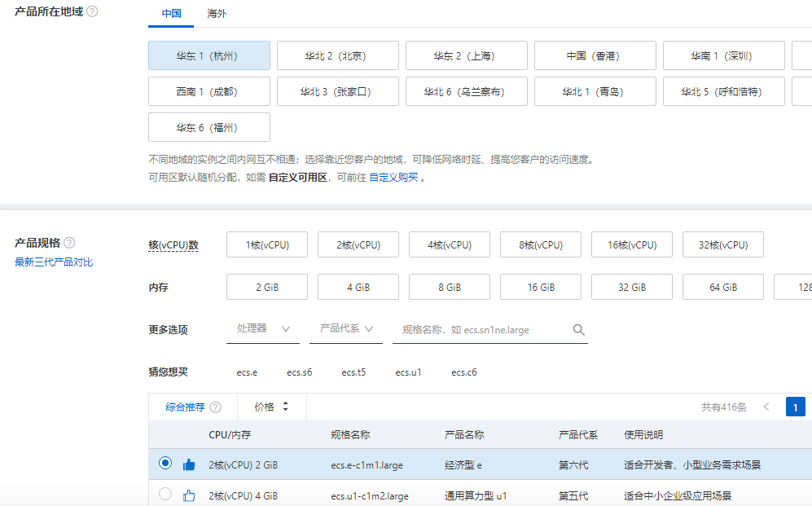Click the help icon next to 综合推荐
Viewport: 812px width, 506px height.
click(x=215, y=406)
